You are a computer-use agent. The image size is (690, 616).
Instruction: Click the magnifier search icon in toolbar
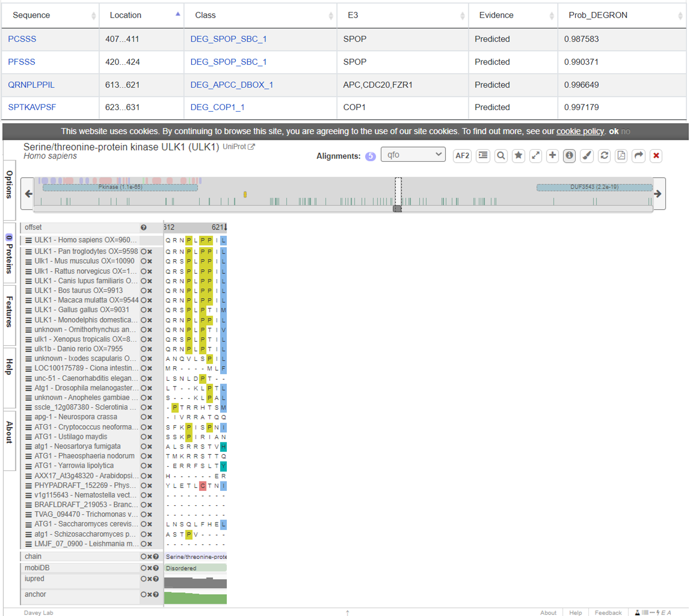[x=501, y=155]
